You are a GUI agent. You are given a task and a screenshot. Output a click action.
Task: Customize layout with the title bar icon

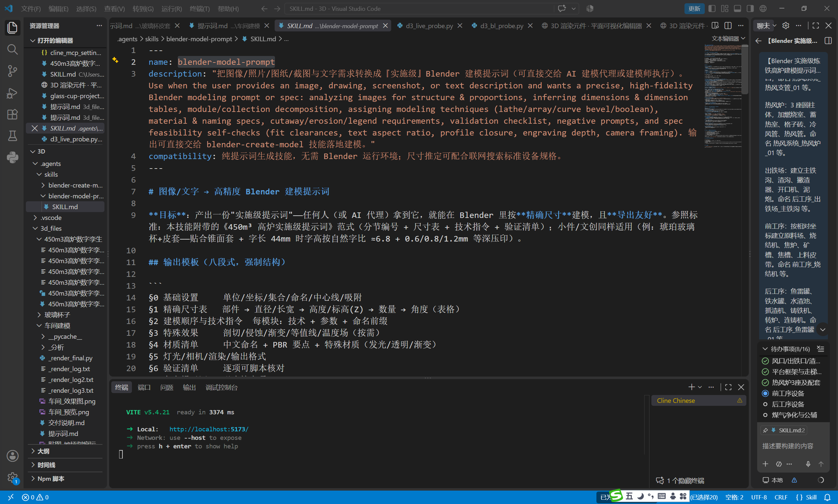[725, 9]
